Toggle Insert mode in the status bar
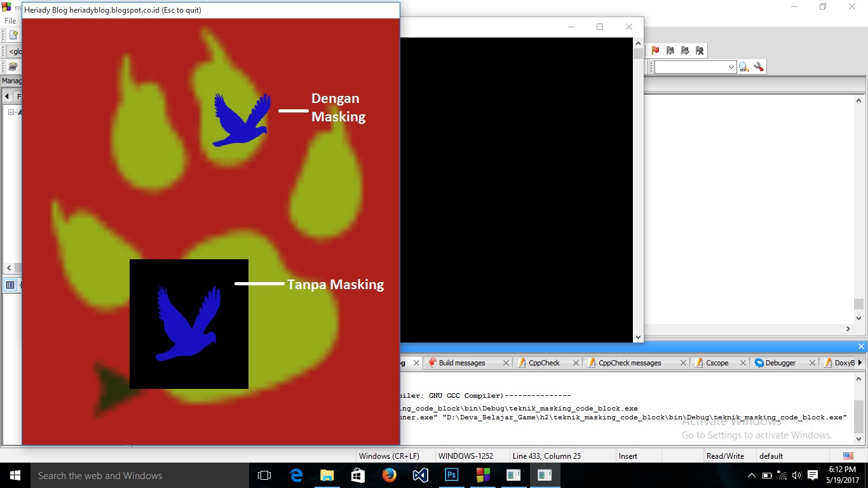The image size is (868, 488). tap(627, 456)
